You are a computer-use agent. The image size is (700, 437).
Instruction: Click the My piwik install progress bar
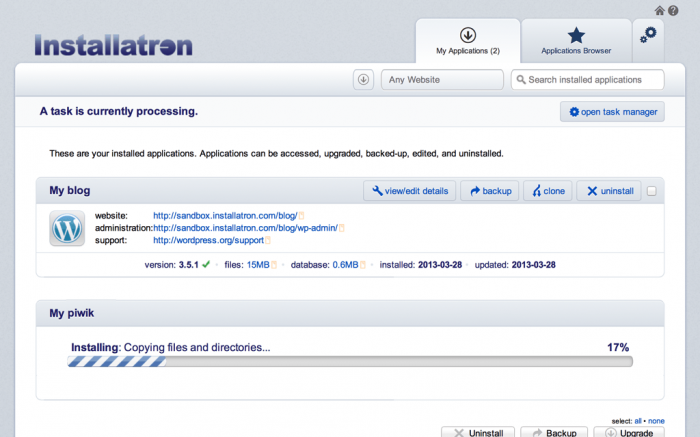tap(350, 362)
